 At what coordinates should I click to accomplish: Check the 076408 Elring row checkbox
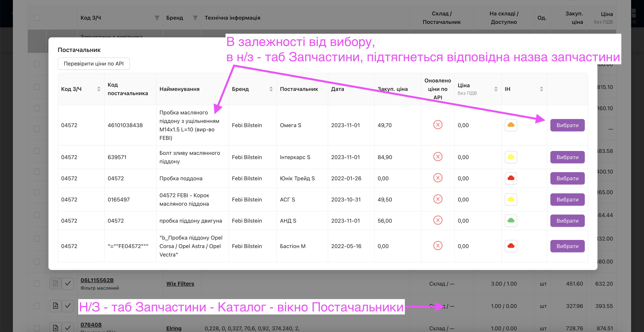37,328
